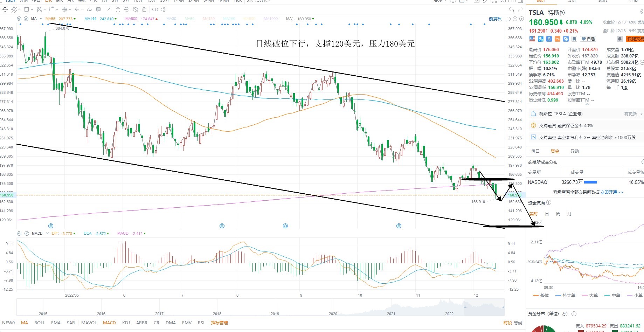Open the text annotation Aa tool
This screenshot has width=644, height=332.
[90, 9]
